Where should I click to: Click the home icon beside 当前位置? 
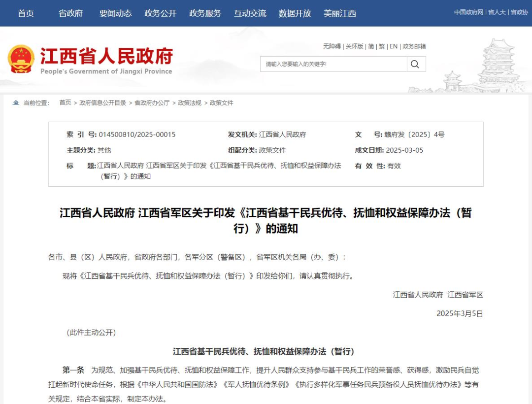point(16,102)
